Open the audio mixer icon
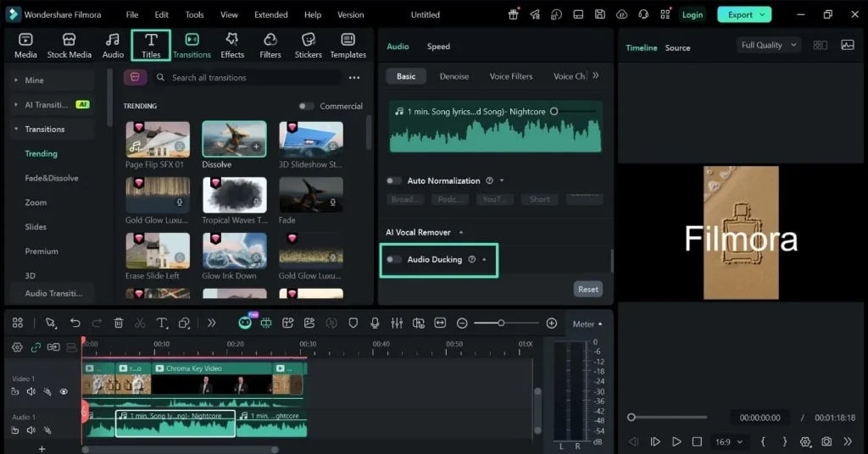 coord(397,323)
